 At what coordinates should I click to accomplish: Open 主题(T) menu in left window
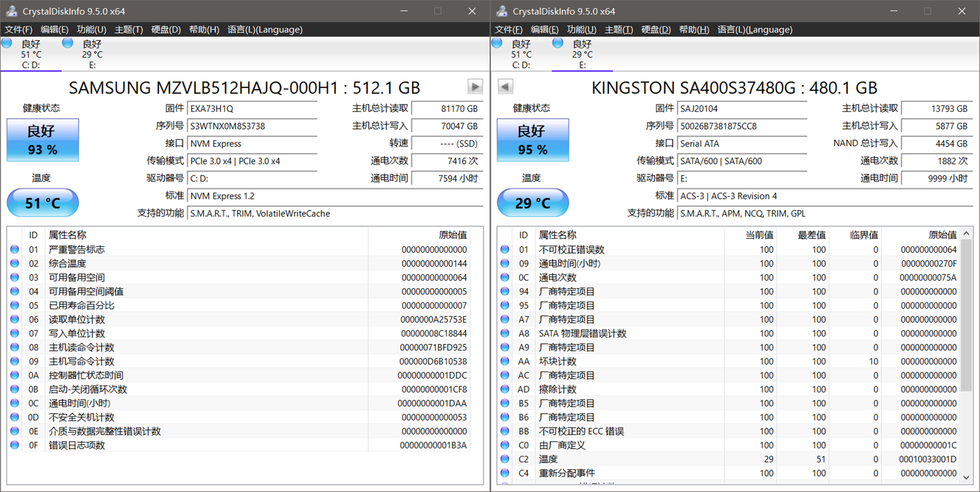click(x=129, y=29)
